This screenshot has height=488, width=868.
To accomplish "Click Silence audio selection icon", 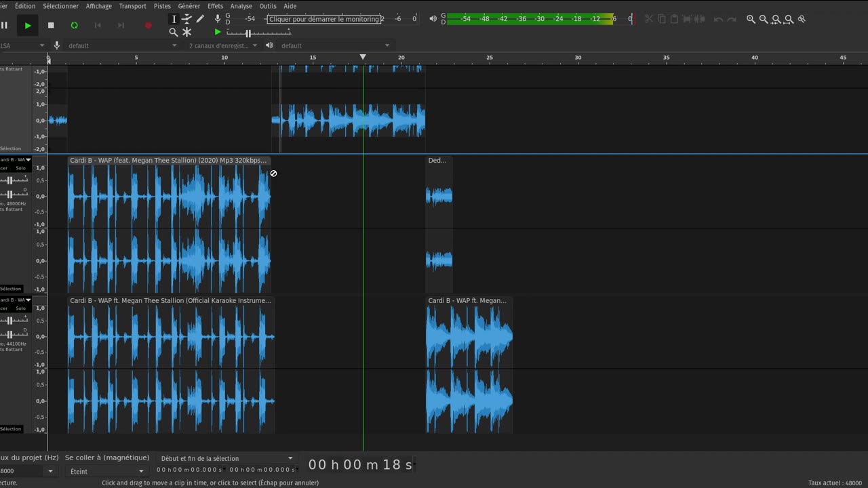I will click(x=700, y=19).
